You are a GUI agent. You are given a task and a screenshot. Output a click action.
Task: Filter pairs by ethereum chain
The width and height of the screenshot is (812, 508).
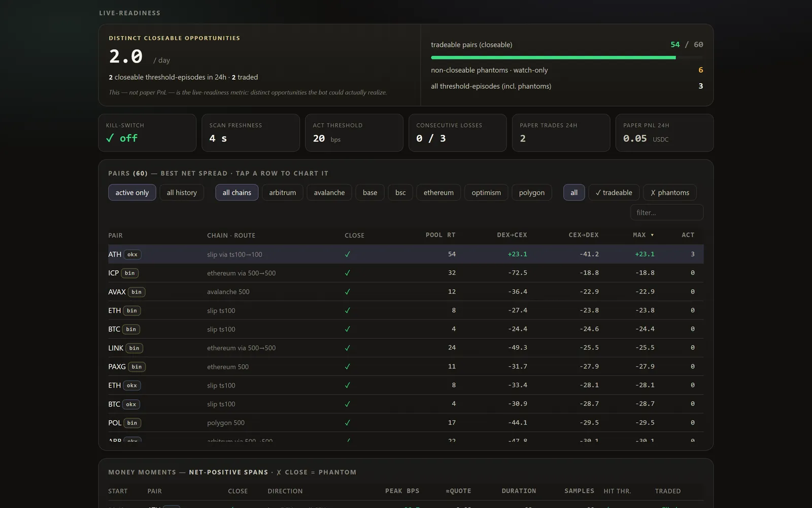439,193
